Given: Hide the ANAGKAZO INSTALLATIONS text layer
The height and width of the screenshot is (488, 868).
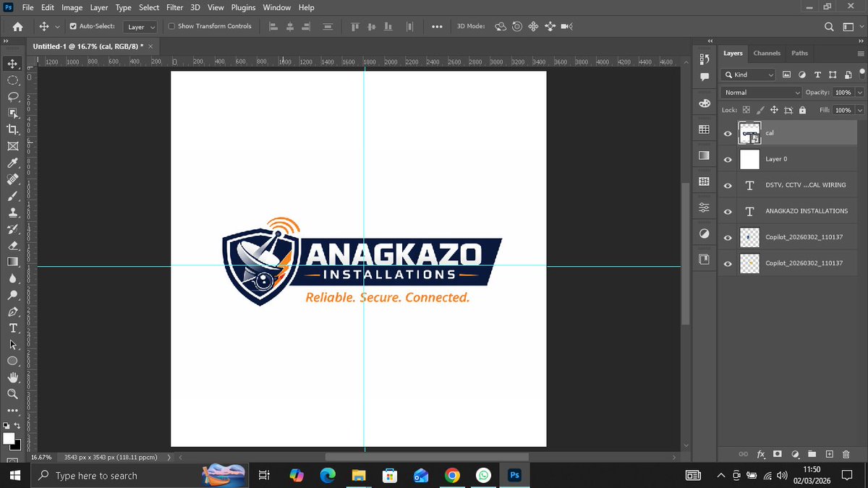Looking at the screenshot, I should click(x=728, y=211).
